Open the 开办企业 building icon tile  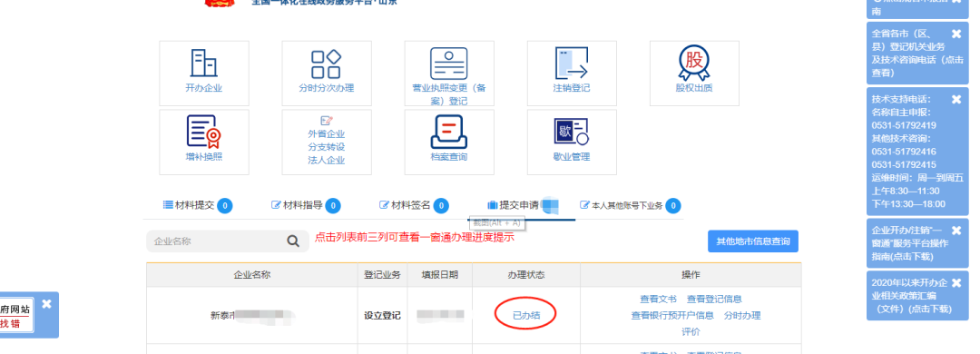point(204,74)
